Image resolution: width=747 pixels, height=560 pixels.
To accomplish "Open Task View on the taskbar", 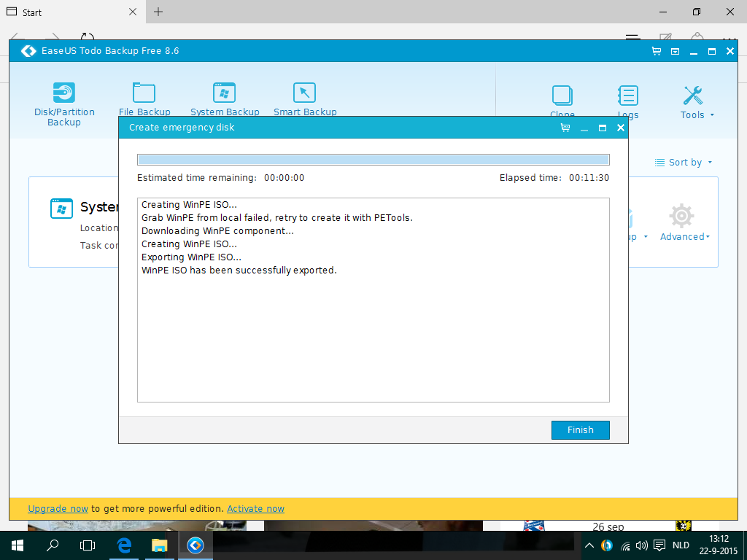I will pos(88,545).
